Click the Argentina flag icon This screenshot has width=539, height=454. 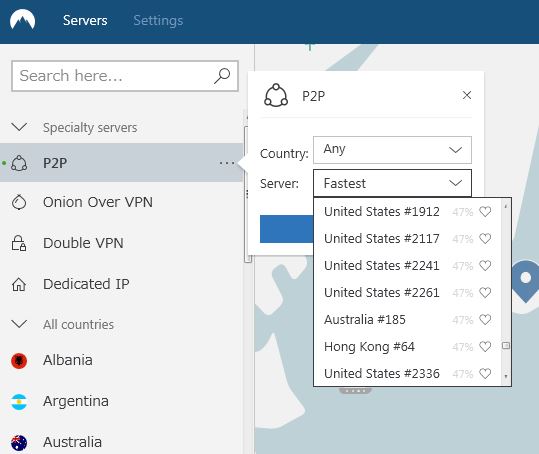tap(19, 402)
